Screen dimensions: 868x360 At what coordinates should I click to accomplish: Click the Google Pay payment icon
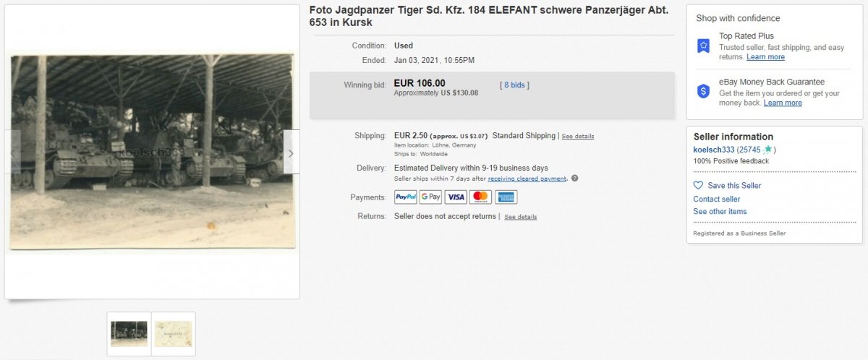(x=430, y=197)
